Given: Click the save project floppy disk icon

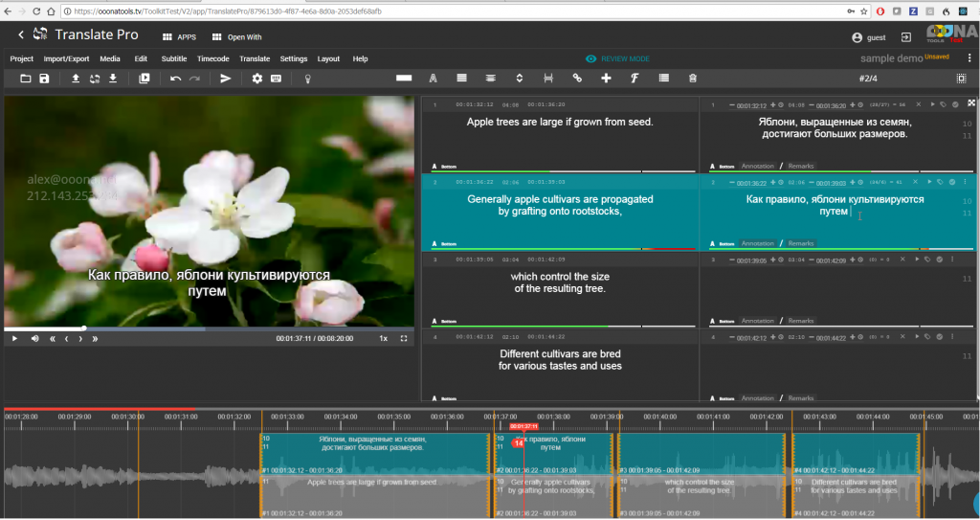Looking at the screenshot, I should tap(44, 79).
